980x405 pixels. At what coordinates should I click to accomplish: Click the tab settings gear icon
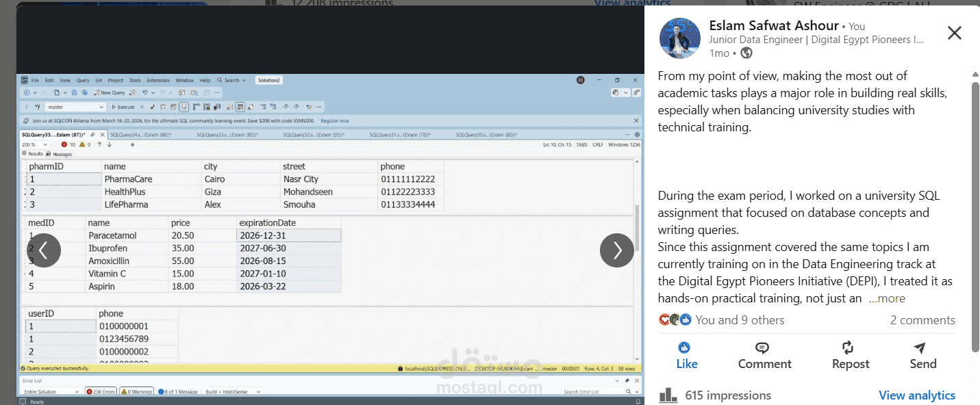[637, 135]
